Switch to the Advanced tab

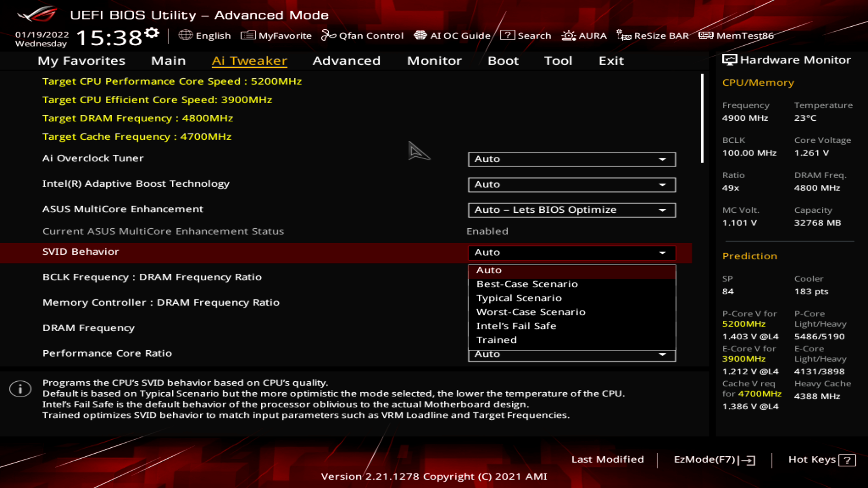click(346, 61)
